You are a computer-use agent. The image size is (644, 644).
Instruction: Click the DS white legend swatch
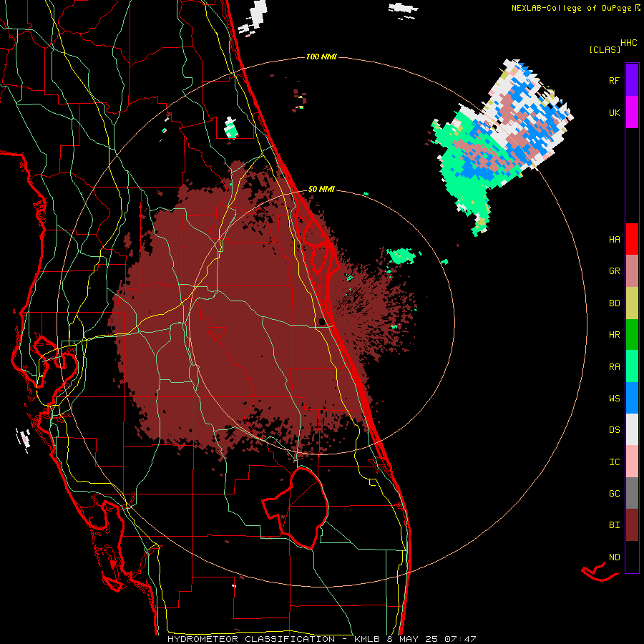tap(632, 429)
